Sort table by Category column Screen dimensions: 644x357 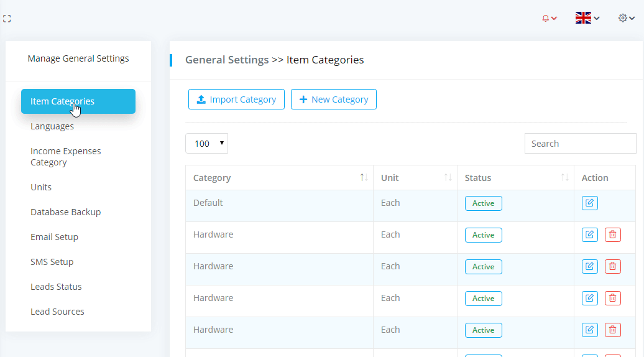364,178
